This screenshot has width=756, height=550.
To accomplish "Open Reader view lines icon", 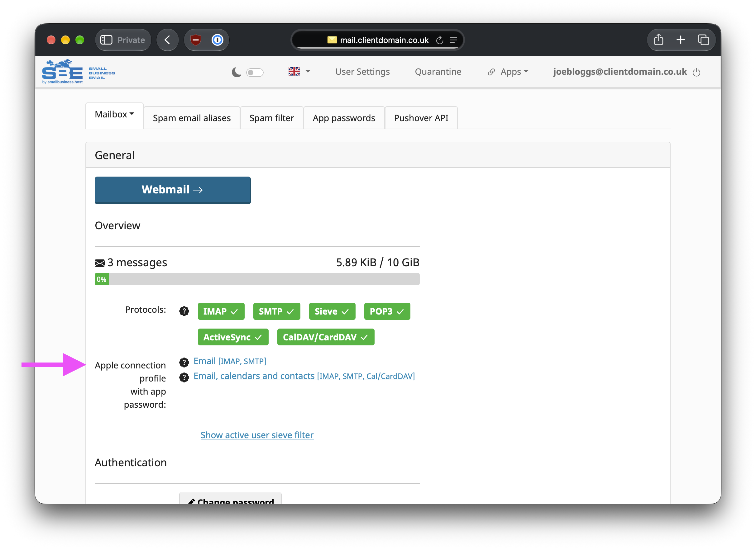I will point(453,40).
